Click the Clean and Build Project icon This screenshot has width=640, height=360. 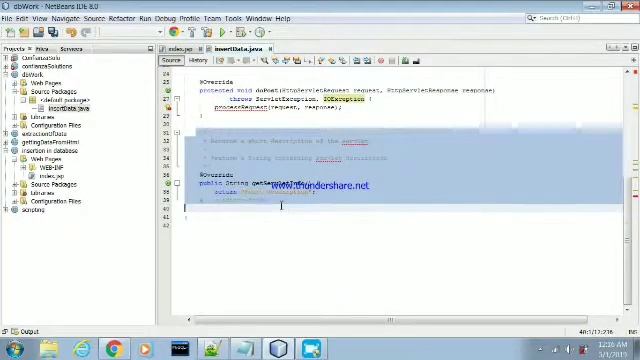207,32
